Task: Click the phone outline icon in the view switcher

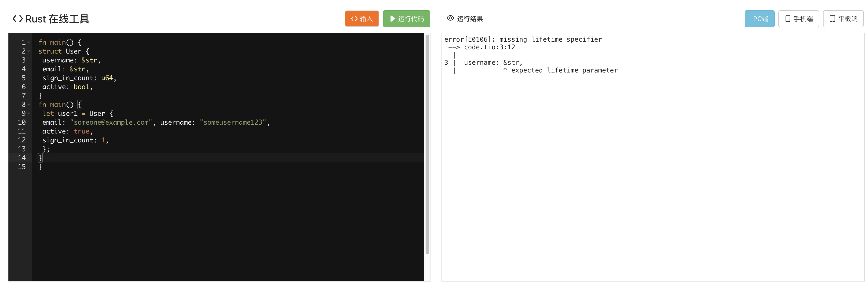Action: pyautogui.click(x=788, y=18)
